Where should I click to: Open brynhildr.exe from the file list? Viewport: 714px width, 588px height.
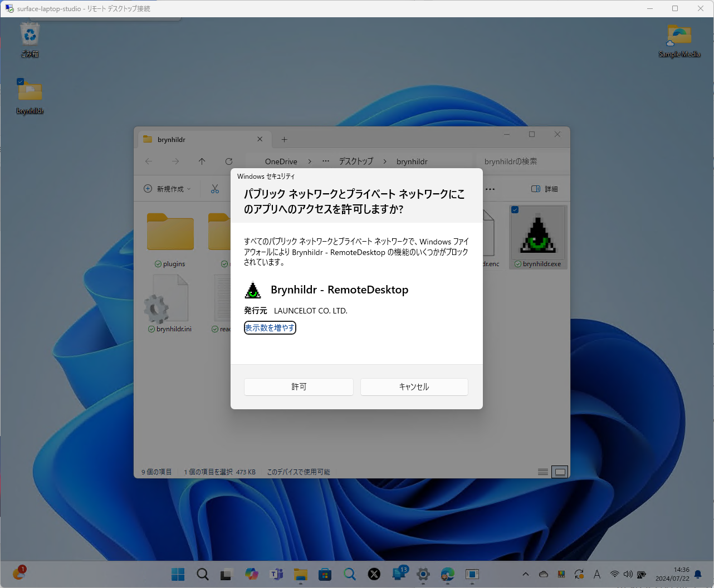537,237
